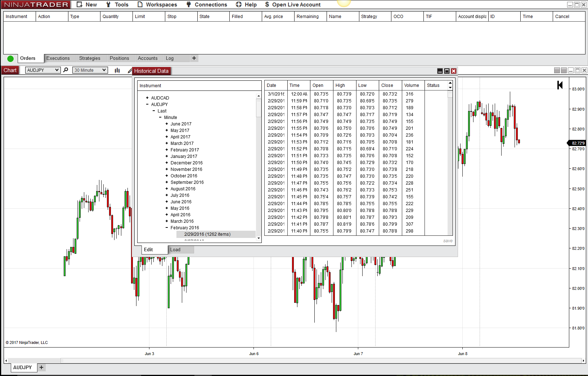The image size is (588, 376).
Task: Collapse the Last tree node
Action: click(154, 111)
